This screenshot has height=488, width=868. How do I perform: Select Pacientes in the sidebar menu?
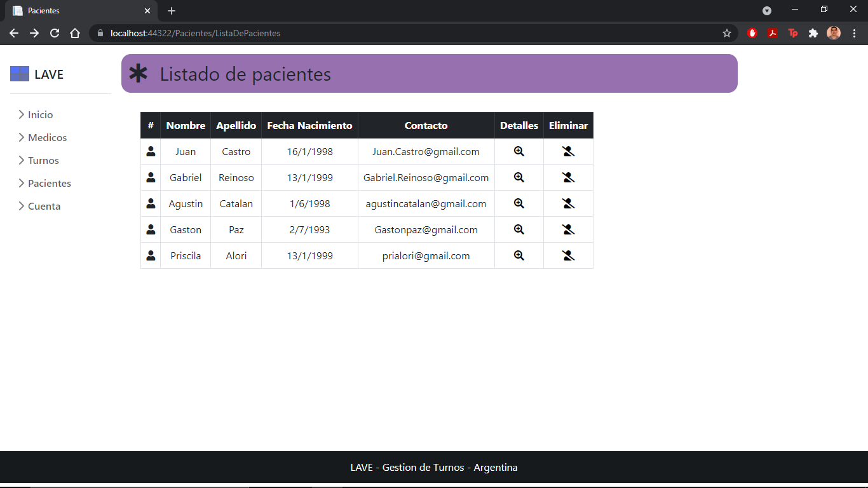pos(50,183)
